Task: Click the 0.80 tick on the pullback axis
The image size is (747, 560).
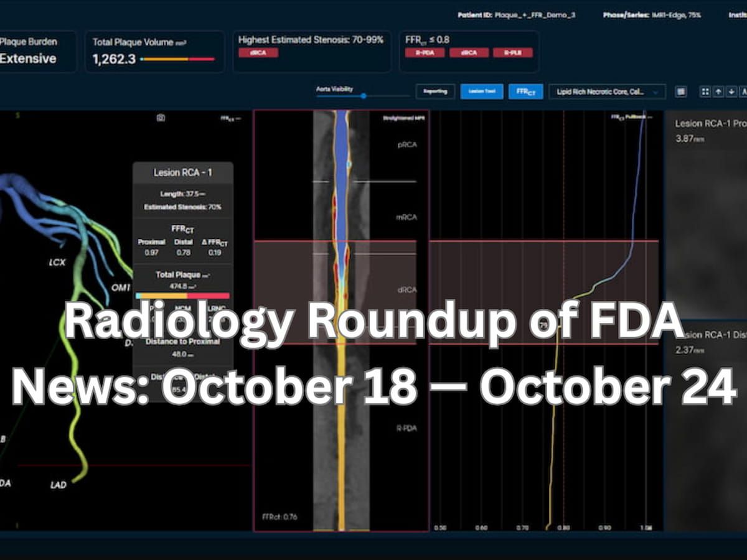Action: [x=564, y=528]
